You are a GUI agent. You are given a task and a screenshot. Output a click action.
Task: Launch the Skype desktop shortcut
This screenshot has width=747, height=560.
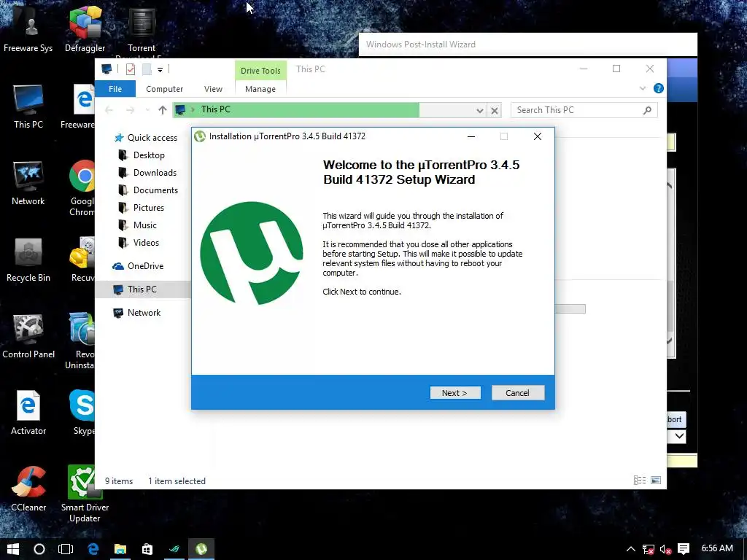pos(83,412)
